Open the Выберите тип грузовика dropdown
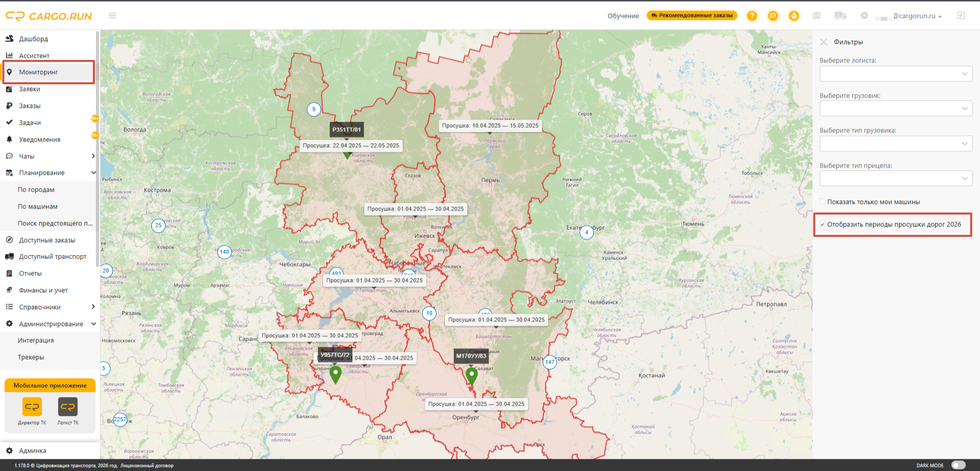The height and width of the screenshot is (471, 980). point(896,144)
